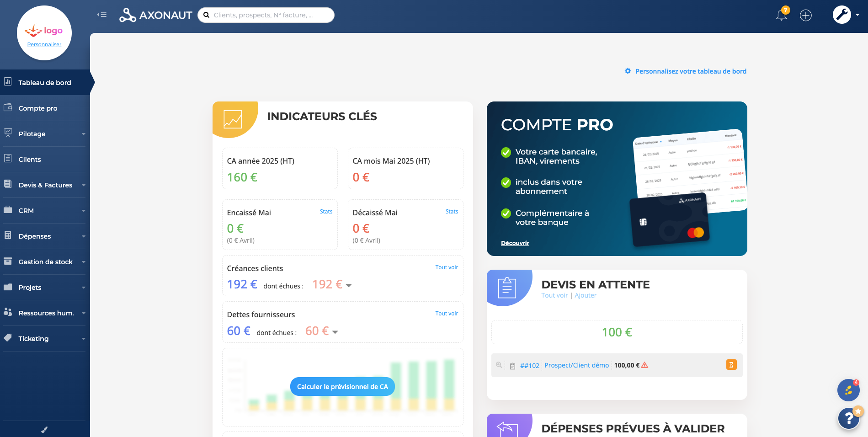Viewport: 868px width, 437px height.
Task: Click Tout voir for Dettes fournisseurs
Action: coord(447,314)
